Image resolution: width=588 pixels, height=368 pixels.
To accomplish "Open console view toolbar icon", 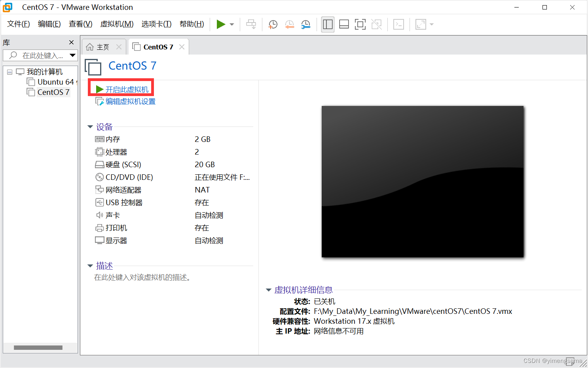I will tap(398, 25).
